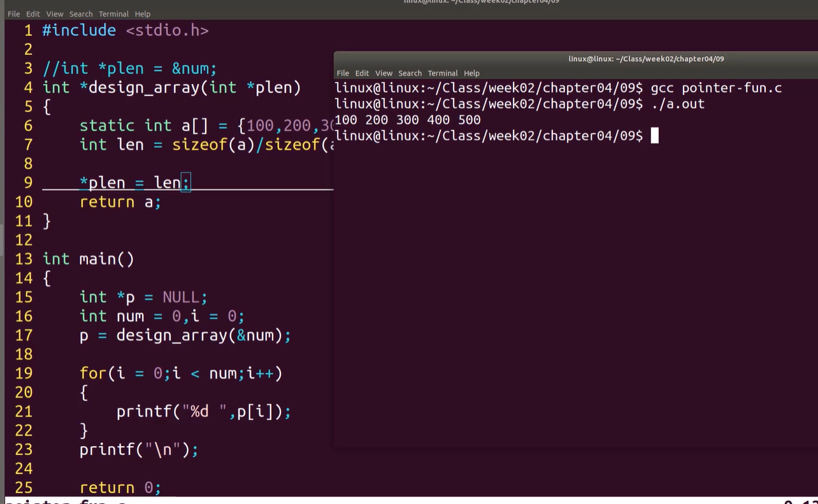Click "int num = 0,i = 0;" line
The height and width of the screenshot is (504, 818).
(162, 316)
